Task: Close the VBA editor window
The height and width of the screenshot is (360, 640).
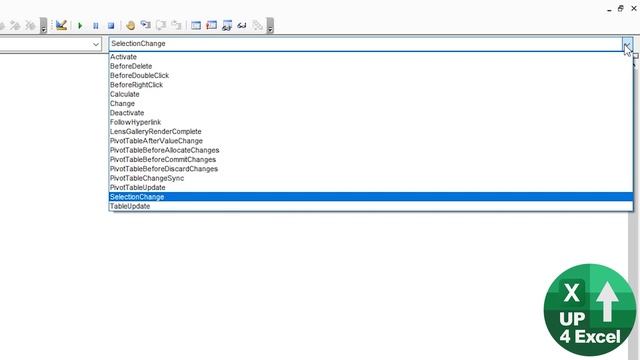Action: click(x=634, y=9)
